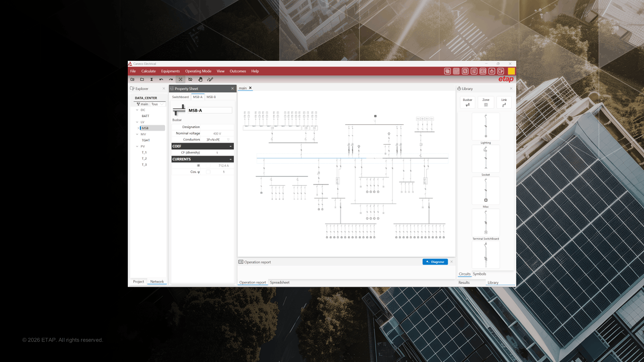Click the open folder toolbar icon
Screen dimensions: 644x362
coord(142,79)
